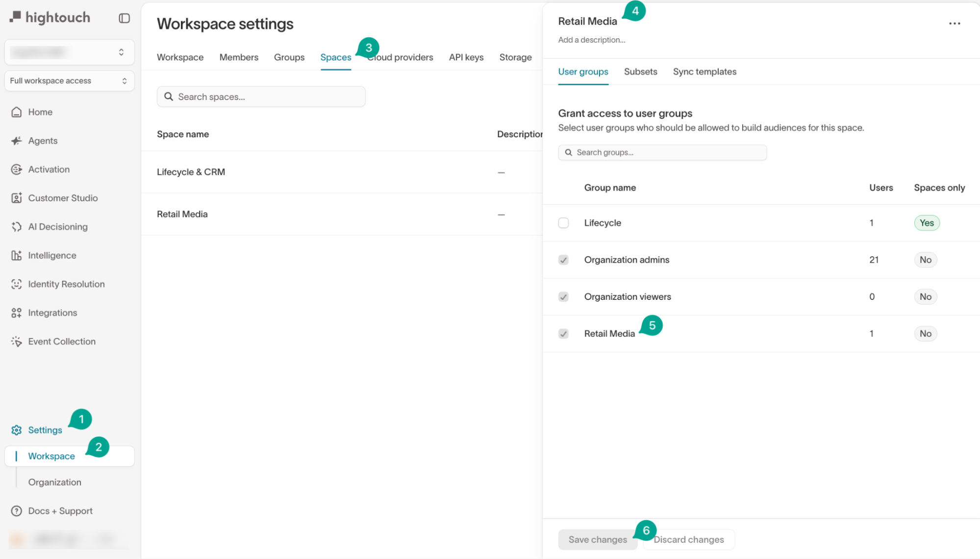Click the Identity Resolution icon

[x=17, y=284]
